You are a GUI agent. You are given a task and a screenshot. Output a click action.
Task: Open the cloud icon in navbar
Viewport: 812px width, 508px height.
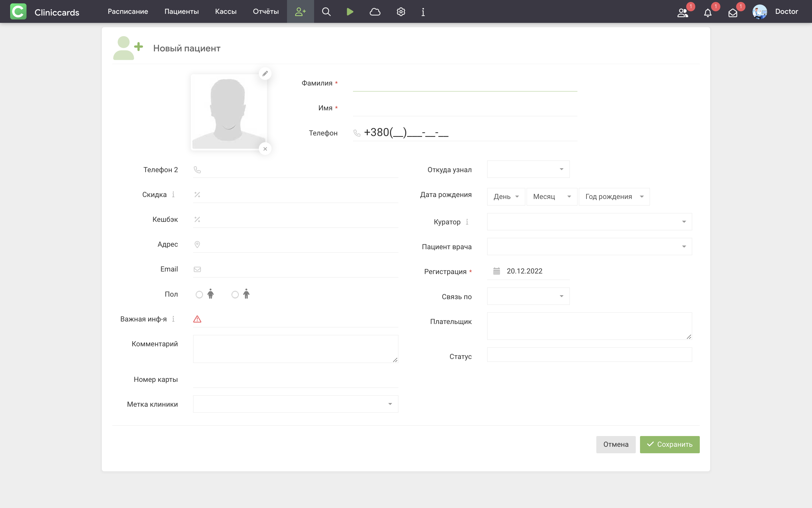[x=375, y=12]
